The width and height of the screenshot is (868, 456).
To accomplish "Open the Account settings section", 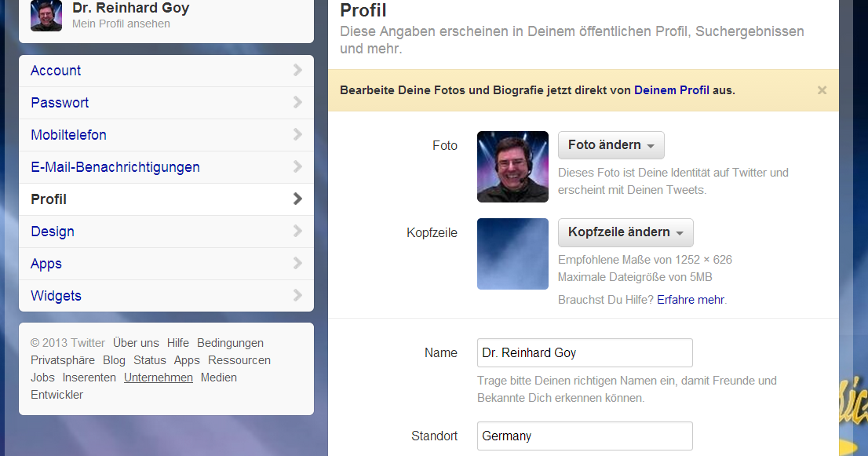I will (166, 71).
